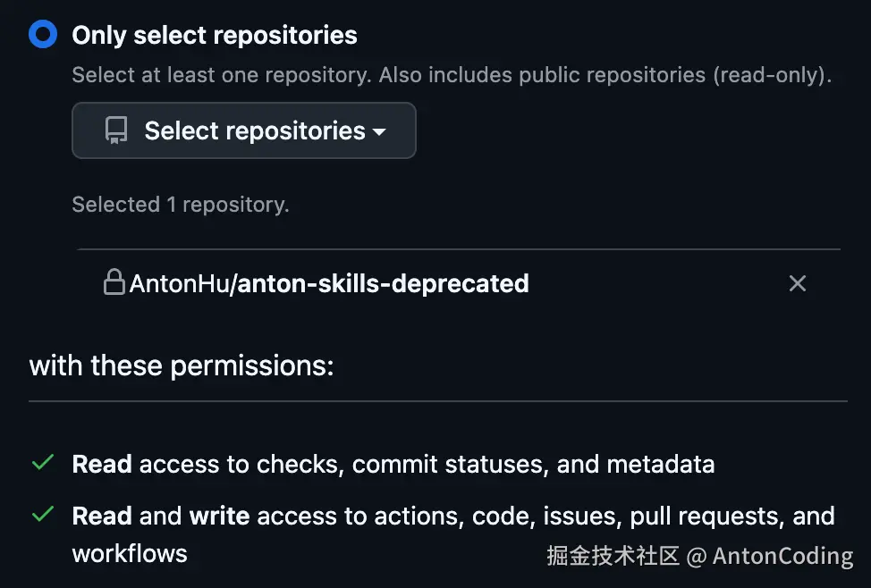Click the bold 'write' word in permissions
The height and width of the screenshot is (588, 871).
click(220, 516)
